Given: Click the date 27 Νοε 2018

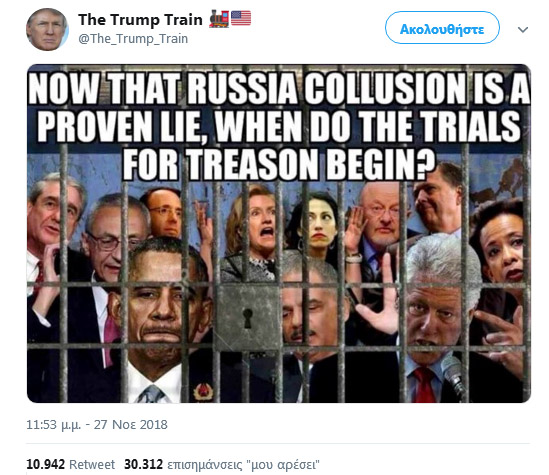Looking at the screenshot, I should 131,425.
